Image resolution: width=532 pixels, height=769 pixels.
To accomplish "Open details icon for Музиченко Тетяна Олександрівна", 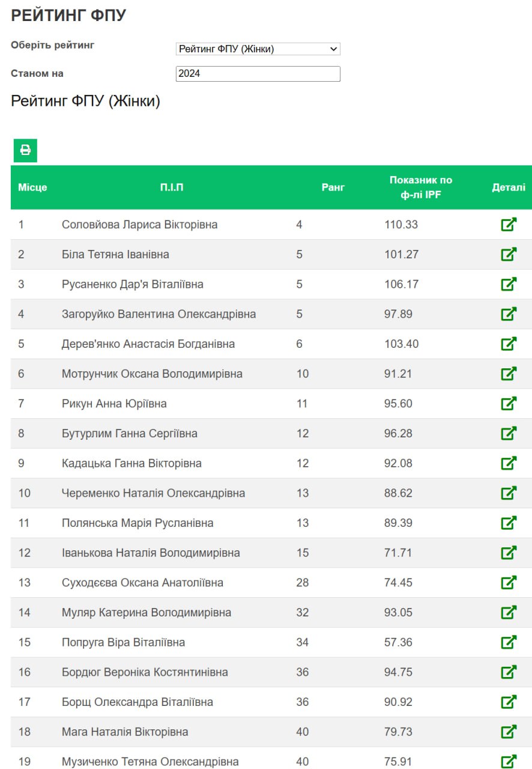I will (x=509, y=761).
